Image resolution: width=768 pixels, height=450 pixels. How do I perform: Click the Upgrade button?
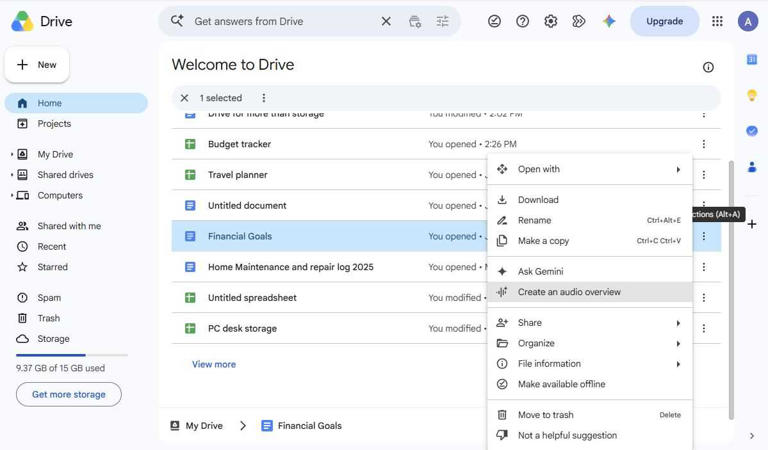pos(664,21)
